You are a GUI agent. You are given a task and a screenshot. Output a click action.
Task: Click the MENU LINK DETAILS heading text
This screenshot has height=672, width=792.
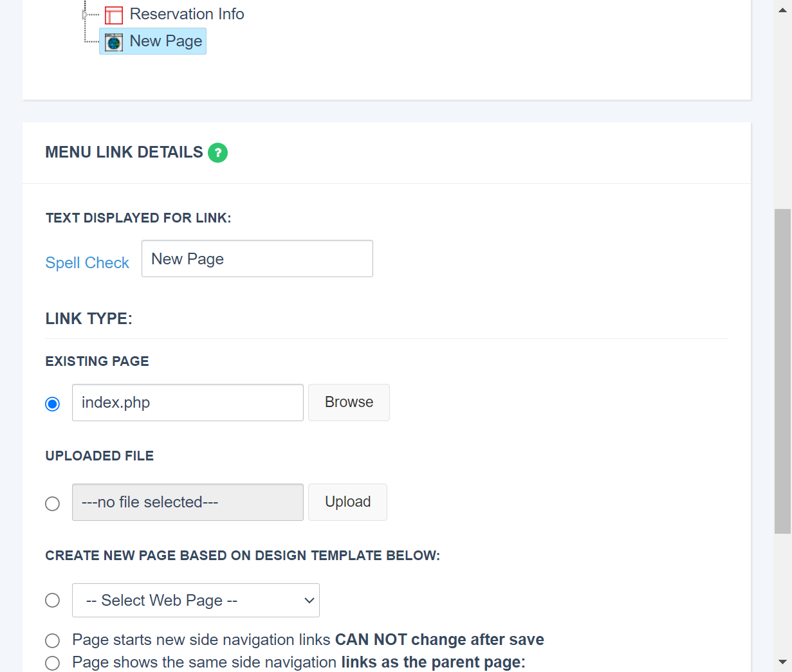[x=124, y=152]
